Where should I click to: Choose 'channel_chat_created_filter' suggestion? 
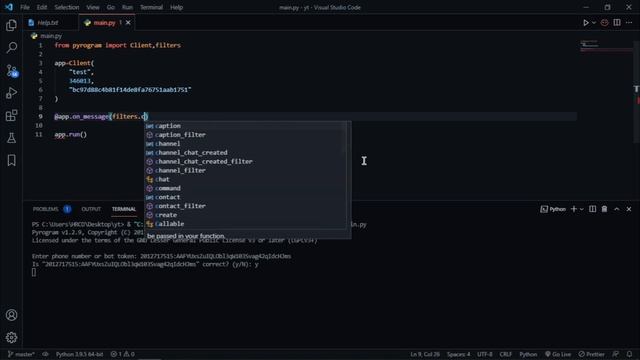tap(245, 162)
